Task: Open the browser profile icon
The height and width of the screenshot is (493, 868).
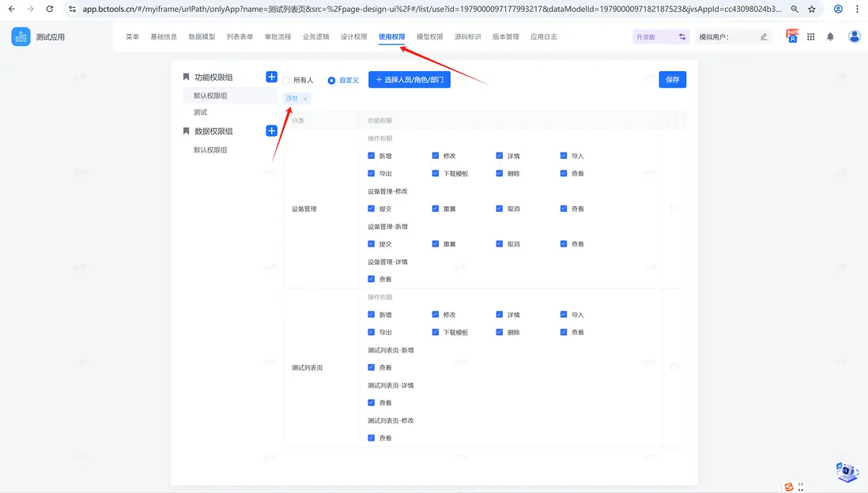Action: pyautogui.click(x=838, y=9)
